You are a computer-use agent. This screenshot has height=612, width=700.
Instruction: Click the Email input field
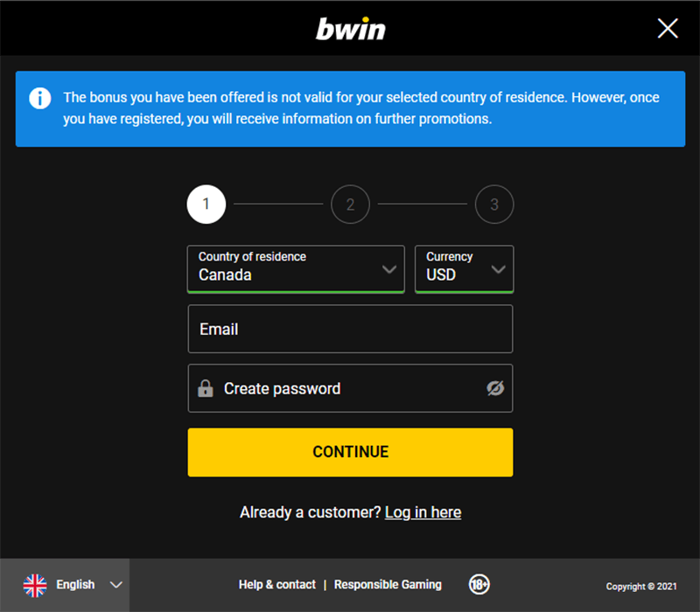350,329
